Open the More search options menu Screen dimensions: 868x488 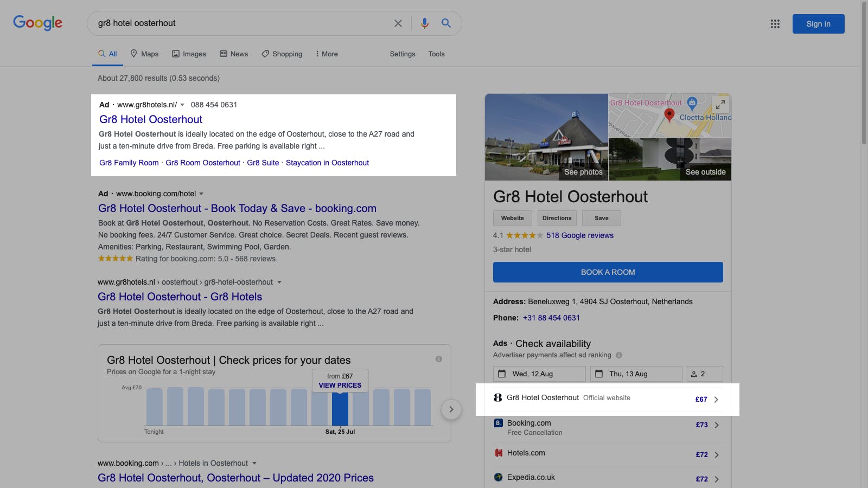(327, 54)
